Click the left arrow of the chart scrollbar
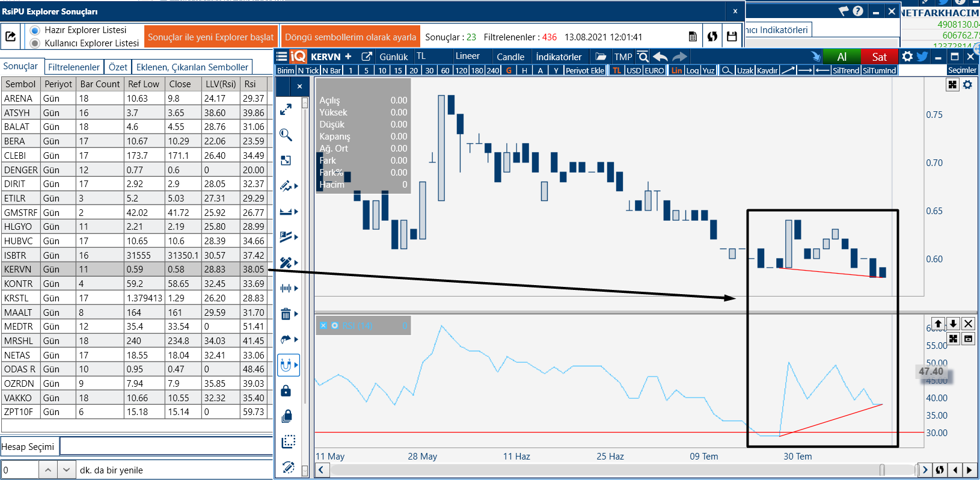 point(321,470)
